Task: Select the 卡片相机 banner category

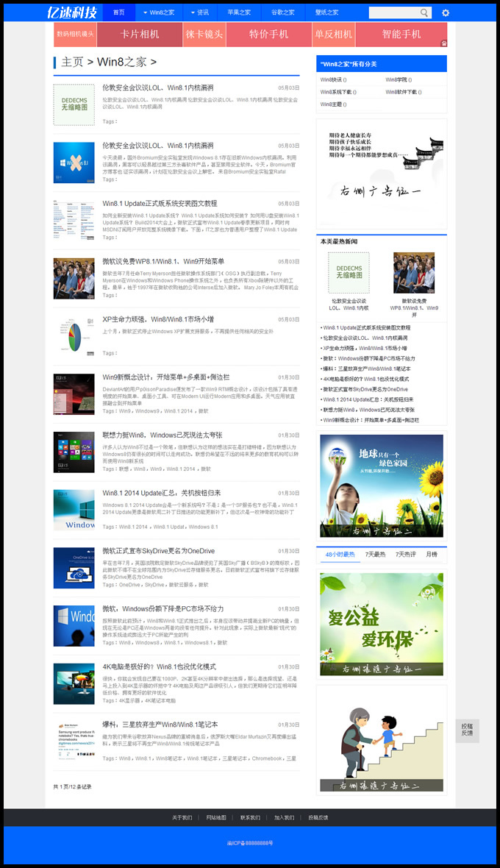Action: (x=140, y=35)
